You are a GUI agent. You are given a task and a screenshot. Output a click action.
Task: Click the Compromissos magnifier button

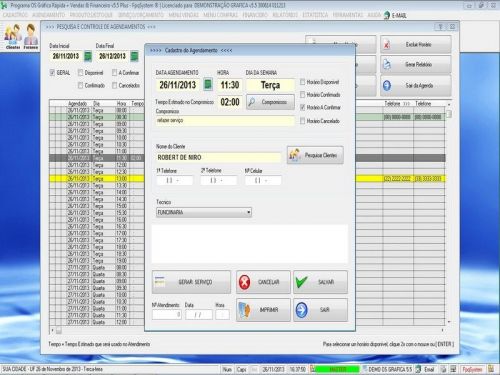pyautogui.click(x=270, y=102)
